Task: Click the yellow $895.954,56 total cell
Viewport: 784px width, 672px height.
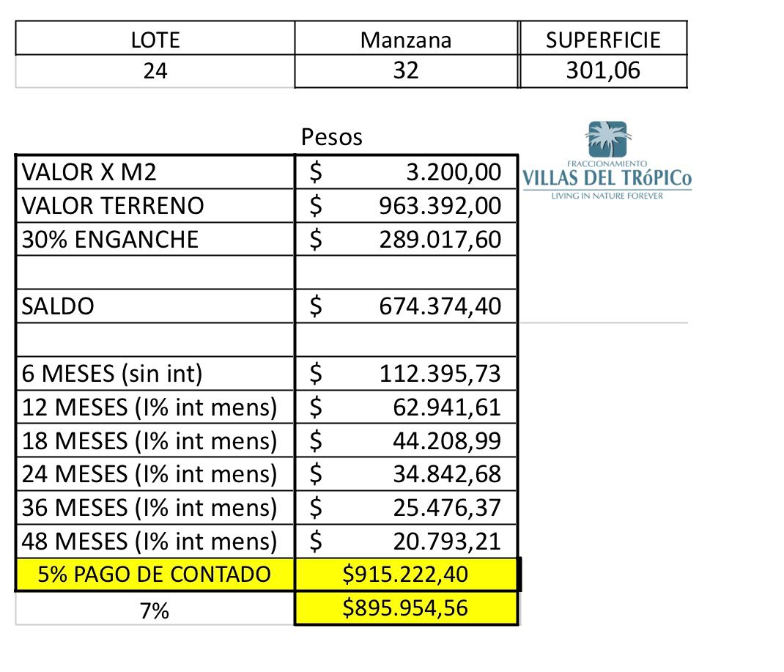Action: click(406, 608)
